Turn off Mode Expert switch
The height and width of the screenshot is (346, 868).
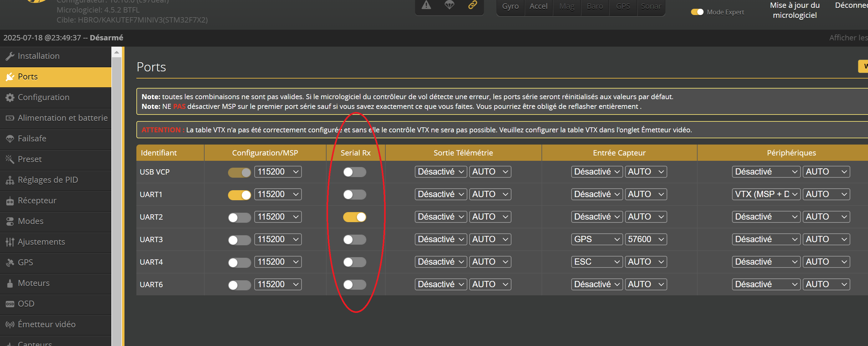(697, 12)
